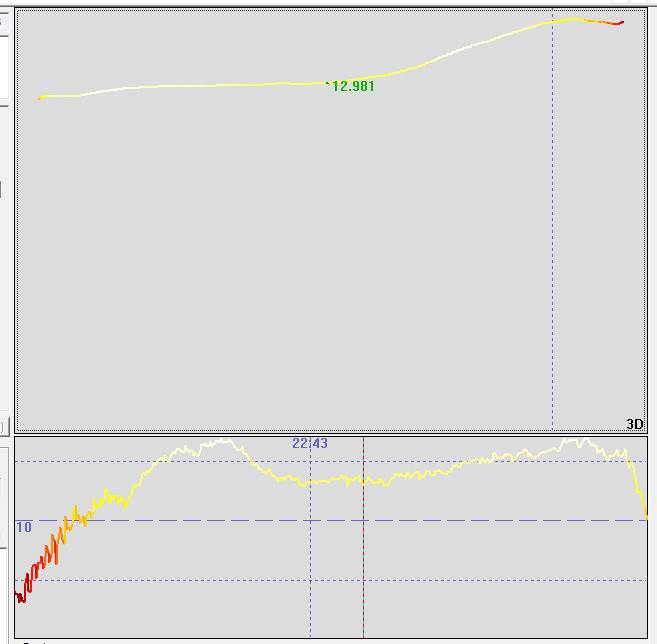Click the 22:43 time label
657x644 pixels.
click(310, 443)
